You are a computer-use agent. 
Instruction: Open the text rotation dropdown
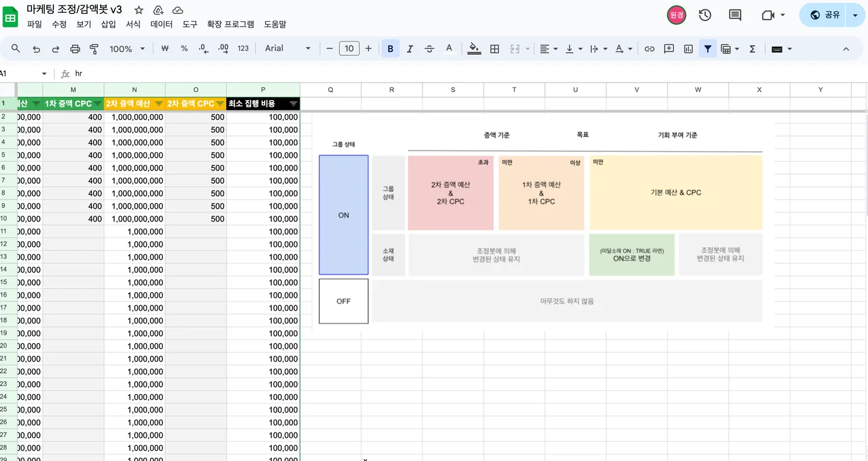(623, 49)
